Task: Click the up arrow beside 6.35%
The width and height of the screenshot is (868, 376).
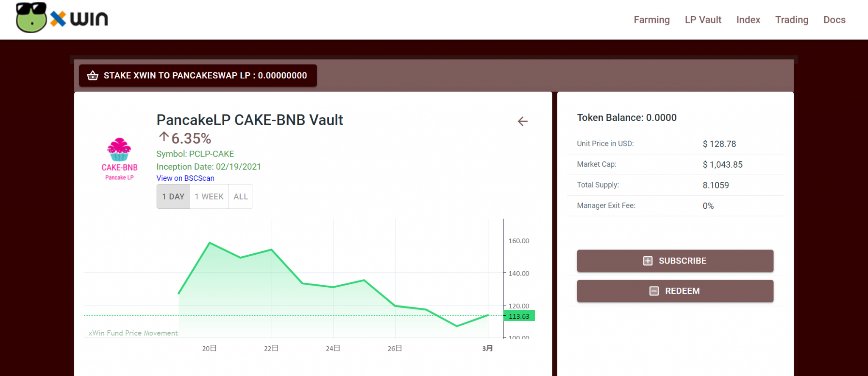Action: point(164,137)
